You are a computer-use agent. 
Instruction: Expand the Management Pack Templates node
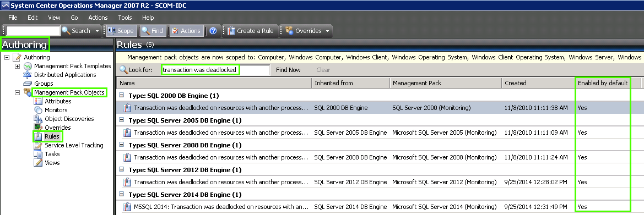[x=17, y=66]
